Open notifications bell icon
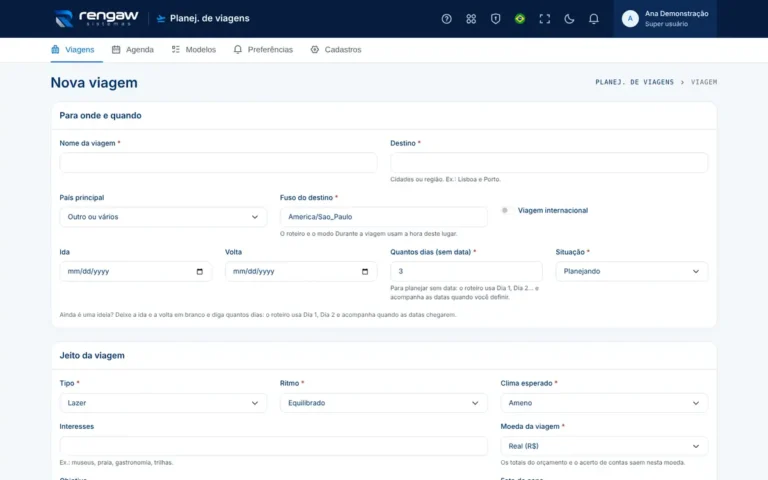This screenshot has width=768, height=480. (x=594, y=19)
